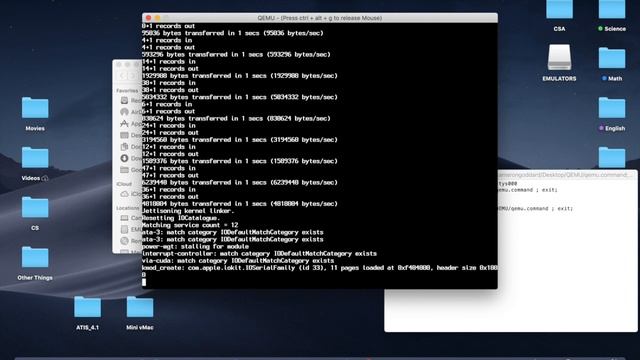The image size is (640, 360).
Task: Open Documents in Finder sidebar
Action: click(131, 147)
